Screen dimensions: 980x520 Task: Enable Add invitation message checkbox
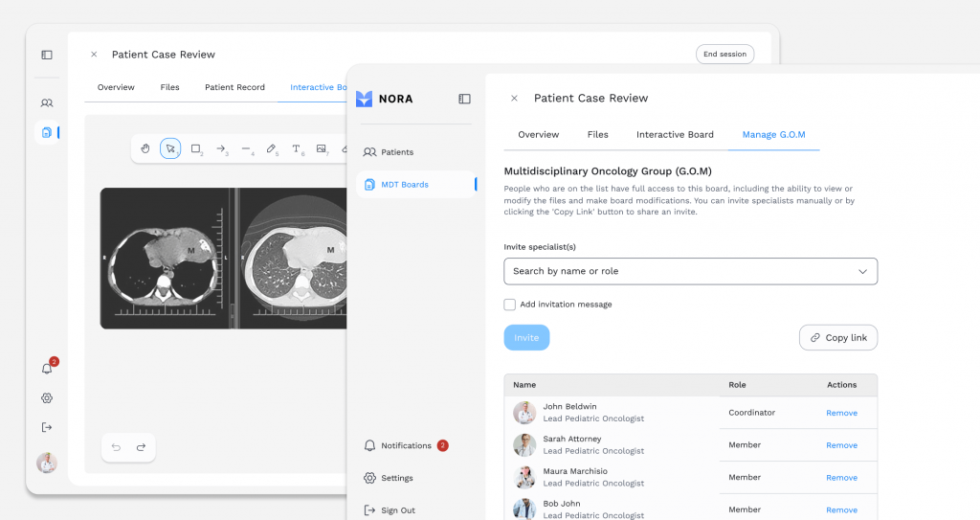pyautogui.click(x=510, y=305)
